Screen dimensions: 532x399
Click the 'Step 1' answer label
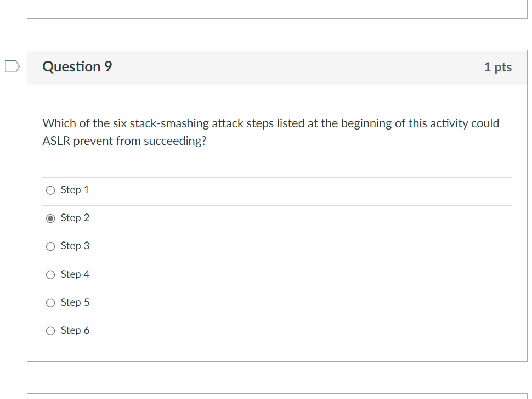click(75, 190)
